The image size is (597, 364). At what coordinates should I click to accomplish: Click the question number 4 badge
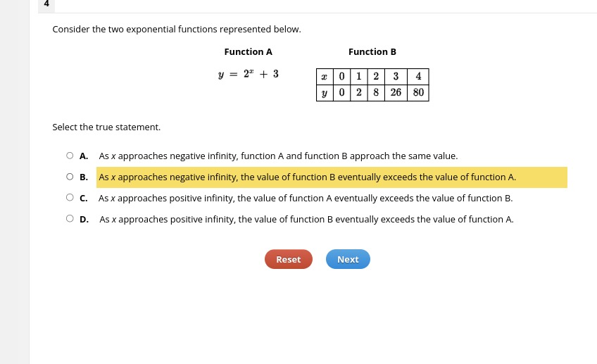coord(46,4)
